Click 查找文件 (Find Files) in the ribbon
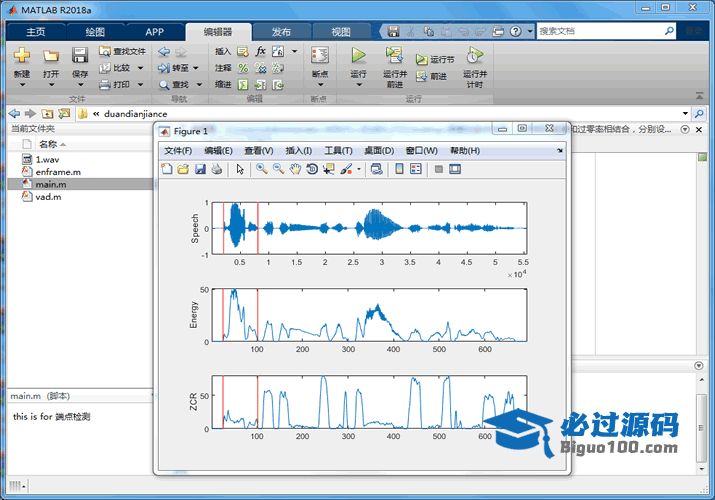Image resolution: width=715 pixels, height=500 pixels. click(123, 52)
